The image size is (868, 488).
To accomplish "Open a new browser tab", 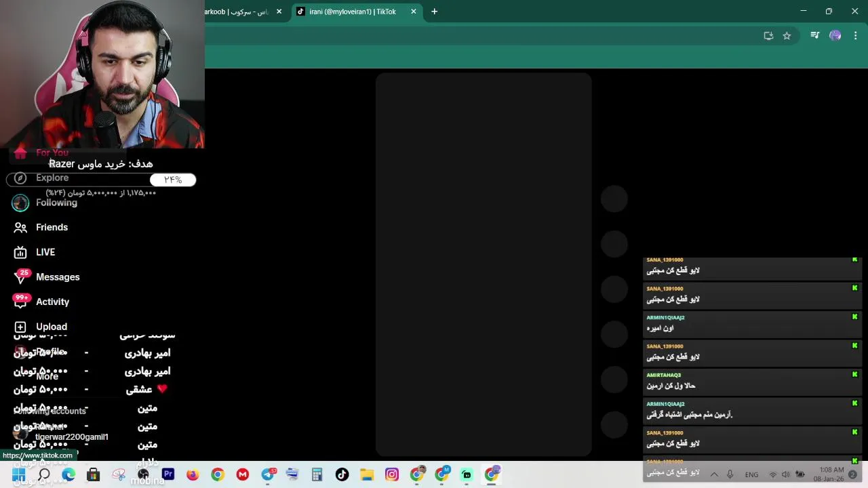I will (x=435, y=12).
